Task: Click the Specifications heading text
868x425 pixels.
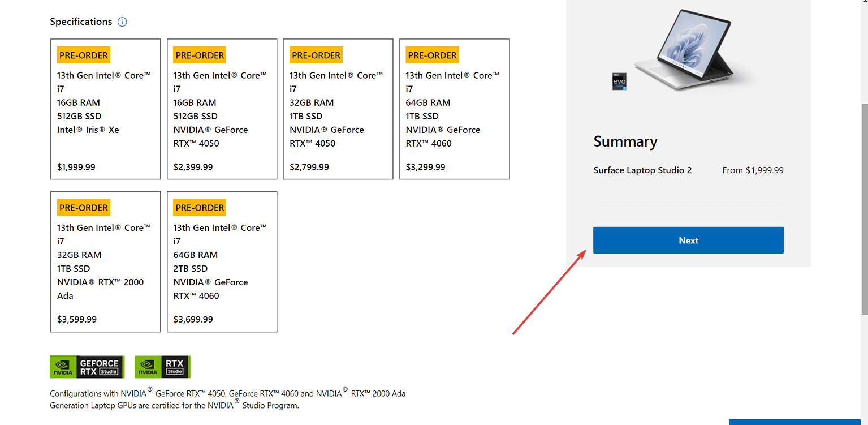Action: (x=81, y=22)
